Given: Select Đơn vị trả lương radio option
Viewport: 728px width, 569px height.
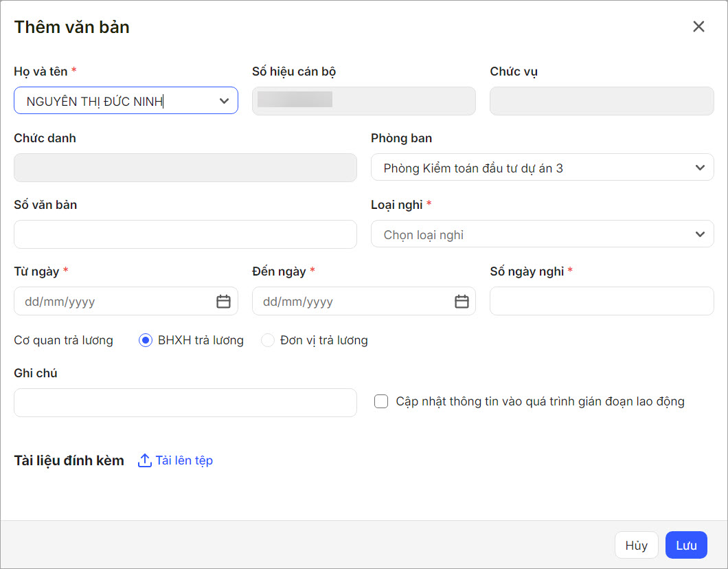Looking at the screenshot, I should [x=268, y=340].
